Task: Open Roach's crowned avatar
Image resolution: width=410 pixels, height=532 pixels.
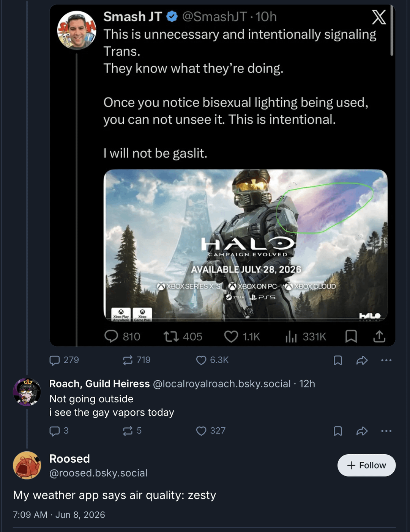Action: (27, 392)
